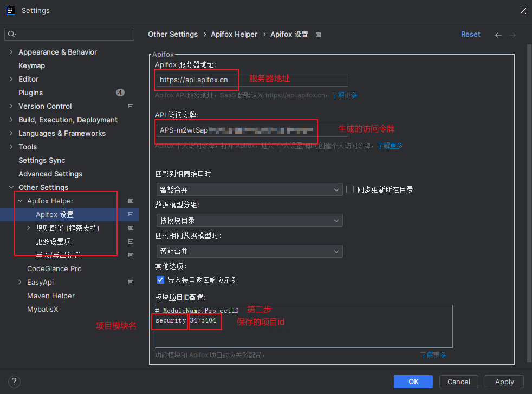This screenshot has height=394, width=532.
Task: Click the OK button
Action: point(413,382)
